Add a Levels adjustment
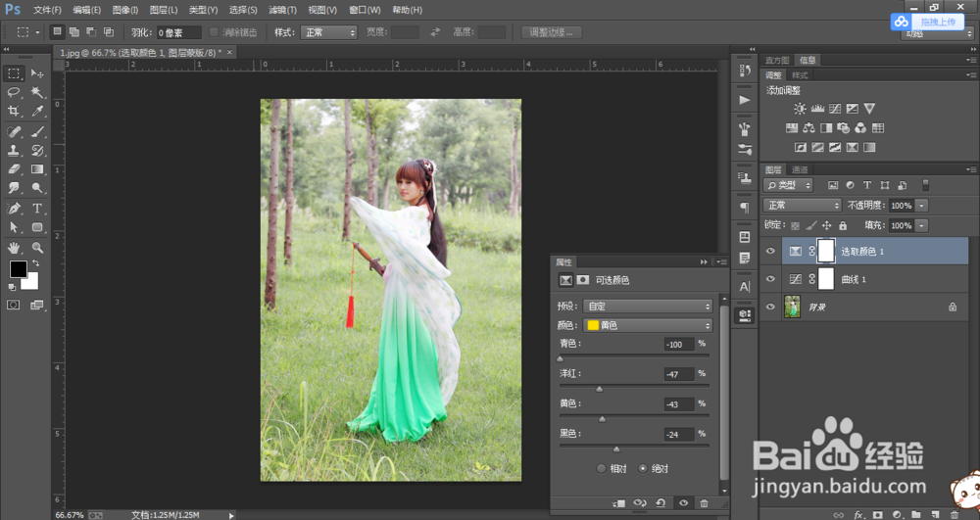 (x=817, y=109)
